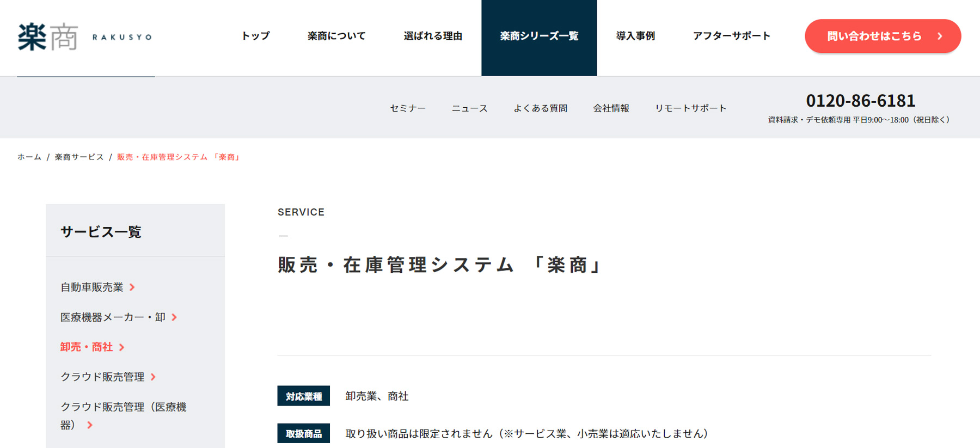The width and height of the screenshot is (980, 448).
Task: Click the 取扱商品 label badge
Action: (x=303, y=433)
